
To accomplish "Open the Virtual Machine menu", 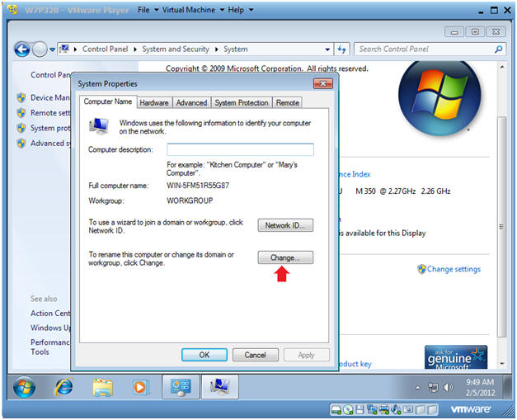I will pos(193,10).
